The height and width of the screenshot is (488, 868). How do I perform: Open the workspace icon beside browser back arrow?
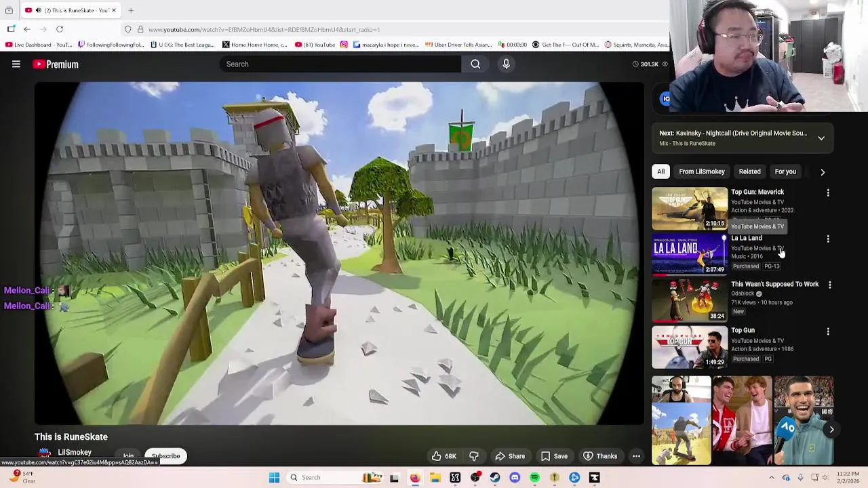tap(11, 29)
